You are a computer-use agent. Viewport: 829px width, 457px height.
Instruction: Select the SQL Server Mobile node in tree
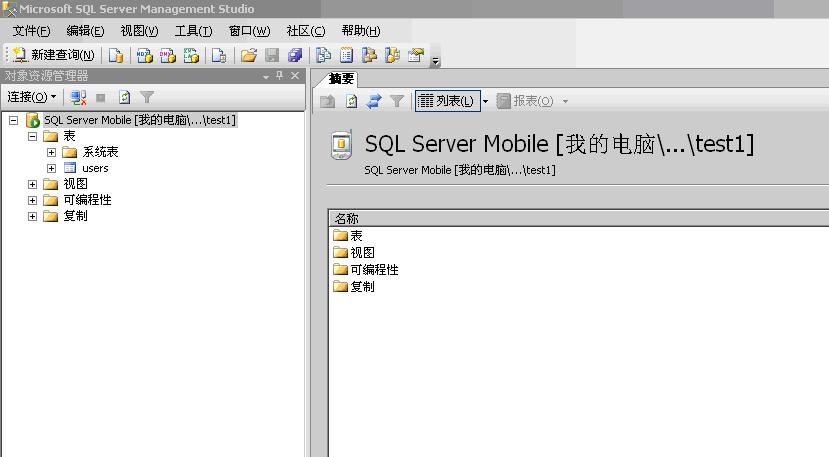(140, 120)
